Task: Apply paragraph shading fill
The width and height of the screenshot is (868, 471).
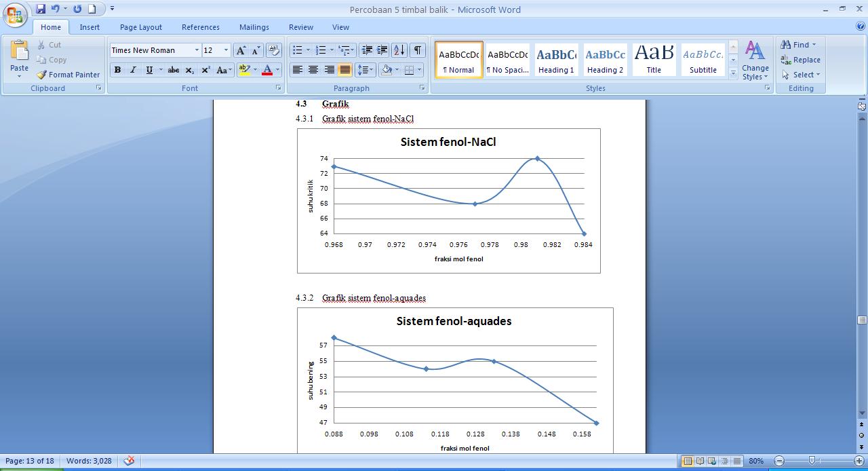Action: coord(386,70)
